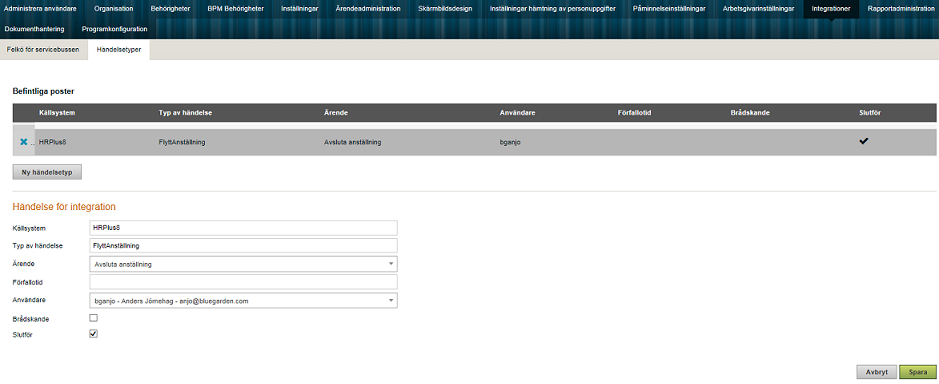939x384 pixels.
Task: Switch to Felkö för servicebussen tab
Action: 43,50
